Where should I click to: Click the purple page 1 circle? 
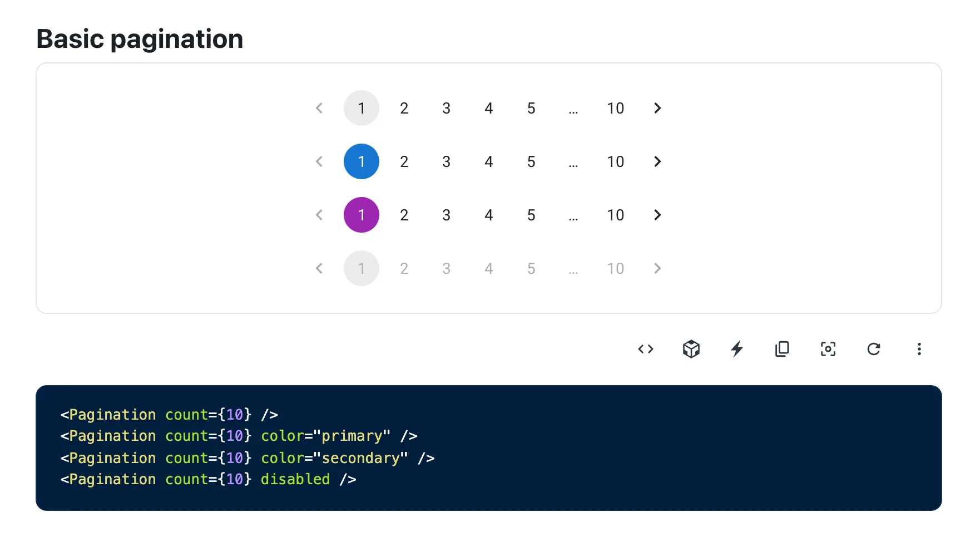click(362, 215)
